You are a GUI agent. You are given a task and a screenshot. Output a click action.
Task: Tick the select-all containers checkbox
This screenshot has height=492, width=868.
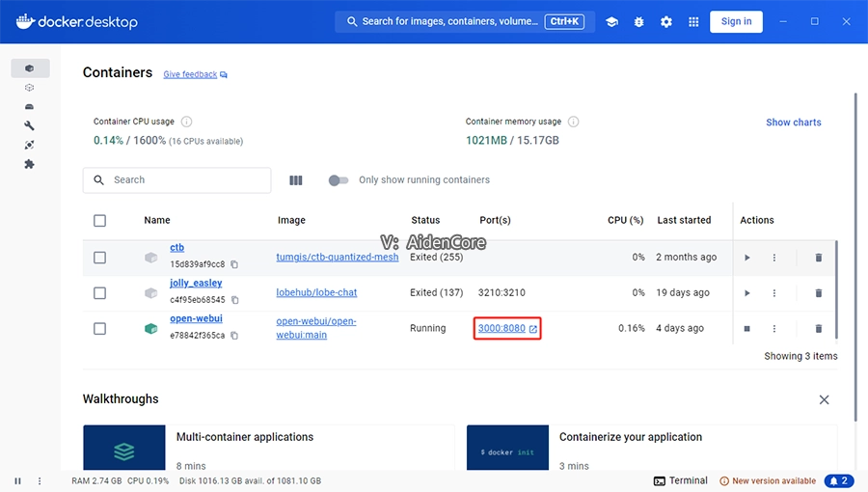pyautogui.click(x=99, y=221)
